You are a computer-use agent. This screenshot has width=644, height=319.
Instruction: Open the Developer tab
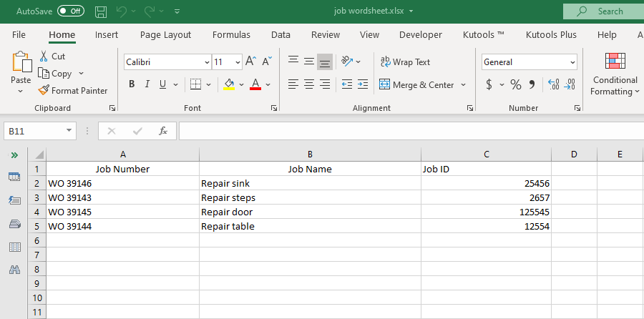421,35
